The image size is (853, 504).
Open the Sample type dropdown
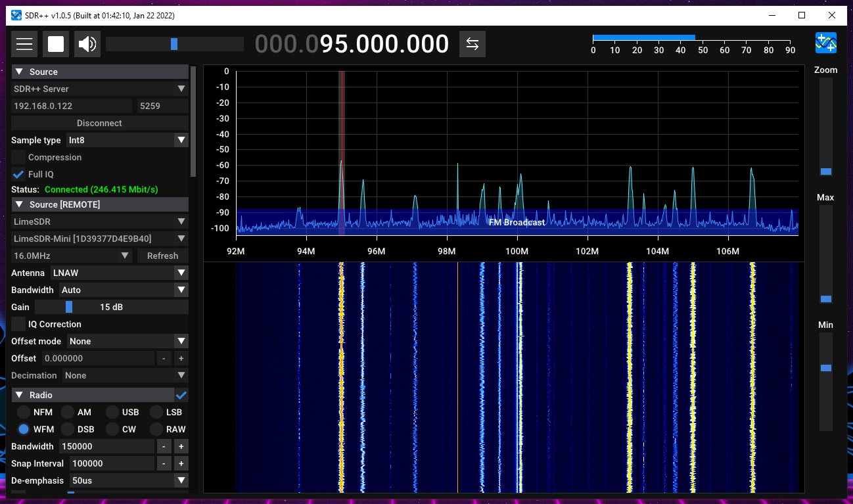coord(127,140)
